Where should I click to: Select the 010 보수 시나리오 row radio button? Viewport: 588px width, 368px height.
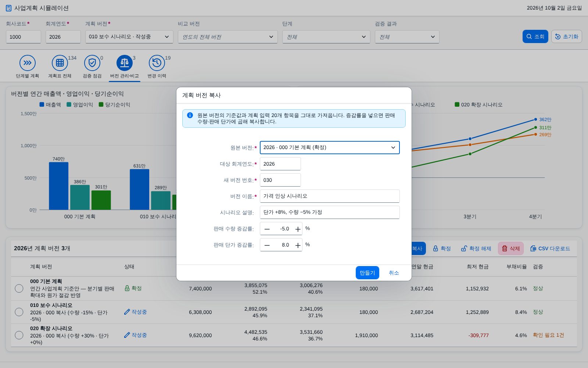pyautogui.click(x=19, y=312)
